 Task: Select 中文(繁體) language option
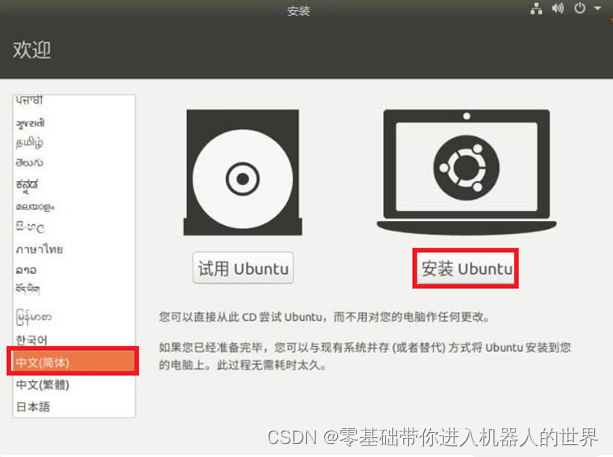(x=74, y=385)
